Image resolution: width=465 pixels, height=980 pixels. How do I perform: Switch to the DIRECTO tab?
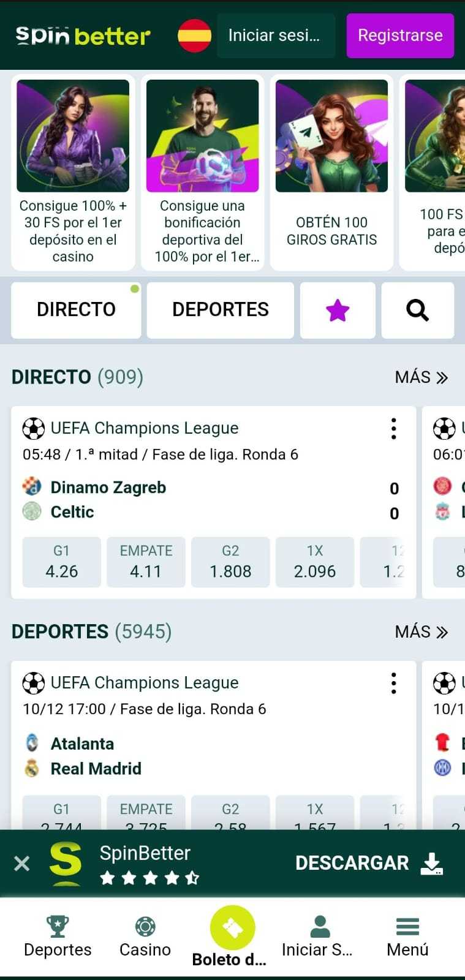tap(76, 310)
